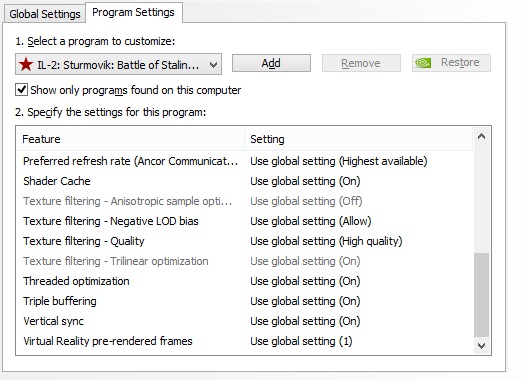Click the Add button
The image size is (522, 380).
tap(271, 63)
